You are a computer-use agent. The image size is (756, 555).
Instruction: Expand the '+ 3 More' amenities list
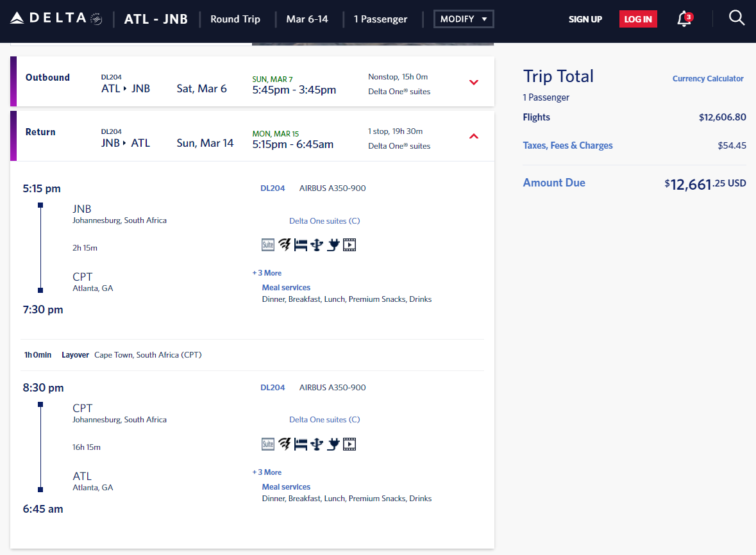[x=267, y=272]
